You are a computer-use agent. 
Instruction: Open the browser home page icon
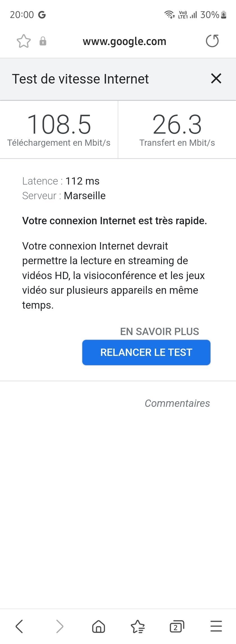[x=99, y=626]
